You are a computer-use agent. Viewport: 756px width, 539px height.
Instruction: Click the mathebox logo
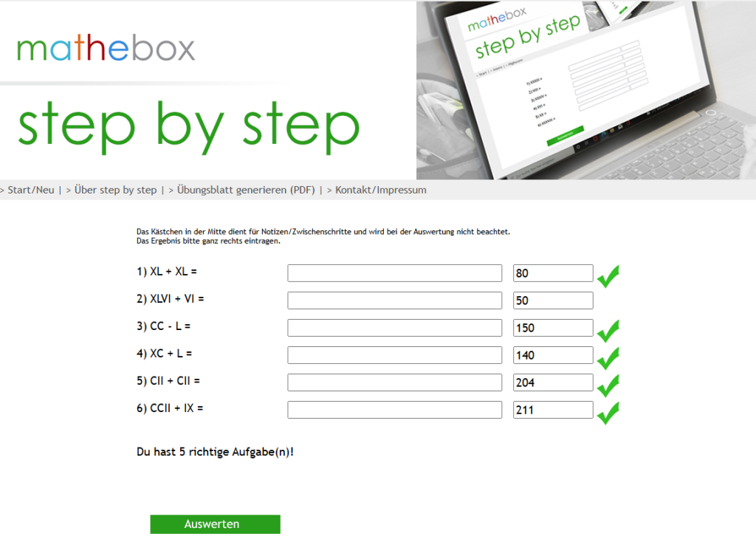pos(106,48)
